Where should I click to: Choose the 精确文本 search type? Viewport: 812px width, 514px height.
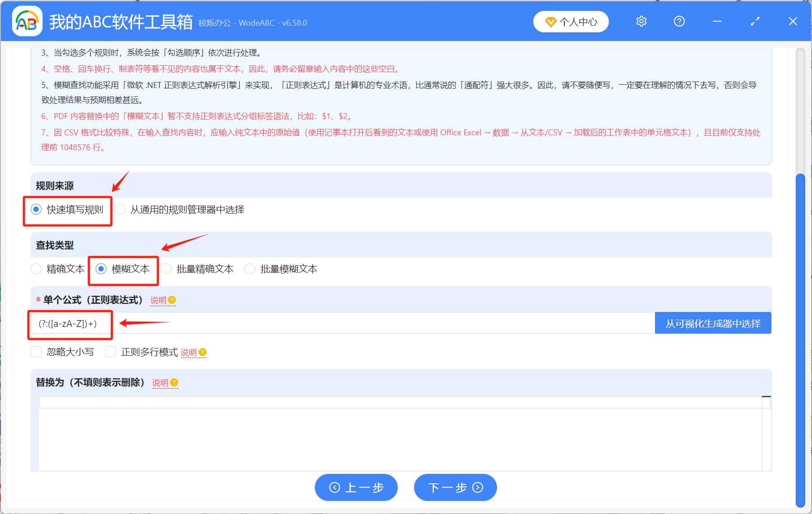[36, 269]
